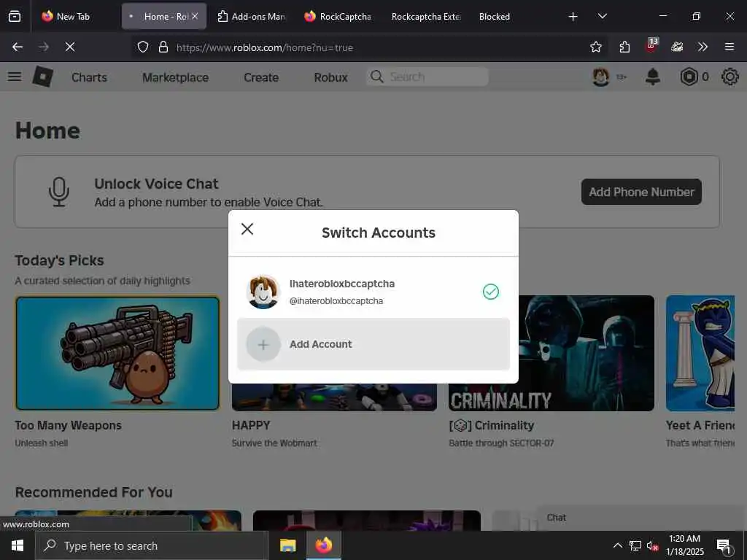This screenshot has width=747, height=560.
Task: Switch to the Add-ons Manager tab
Action: click(251, 16)
